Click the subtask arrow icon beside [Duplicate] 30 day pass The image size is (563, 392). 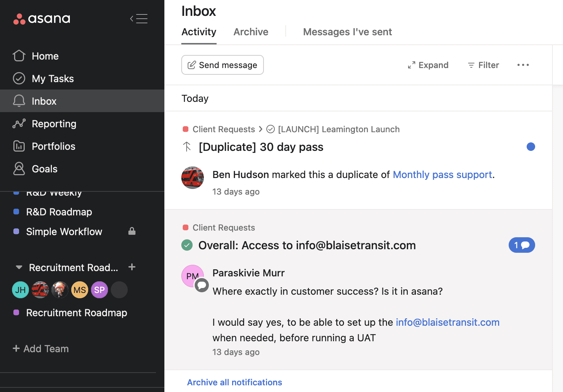(x=187, y=147)
